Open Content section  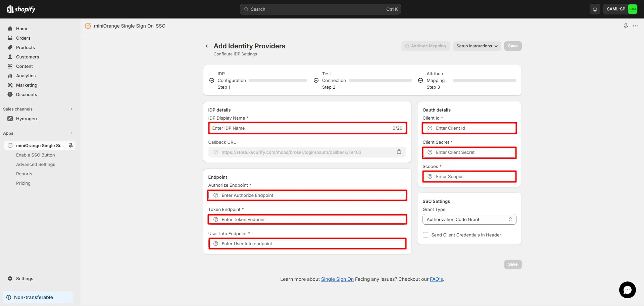click(24, 66)
